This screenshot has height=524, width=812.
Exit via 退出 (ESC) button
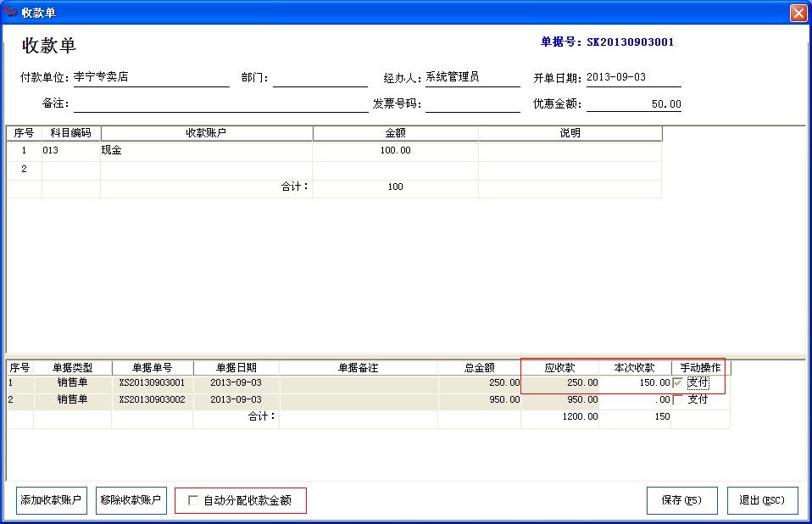(x=762, y=500)
